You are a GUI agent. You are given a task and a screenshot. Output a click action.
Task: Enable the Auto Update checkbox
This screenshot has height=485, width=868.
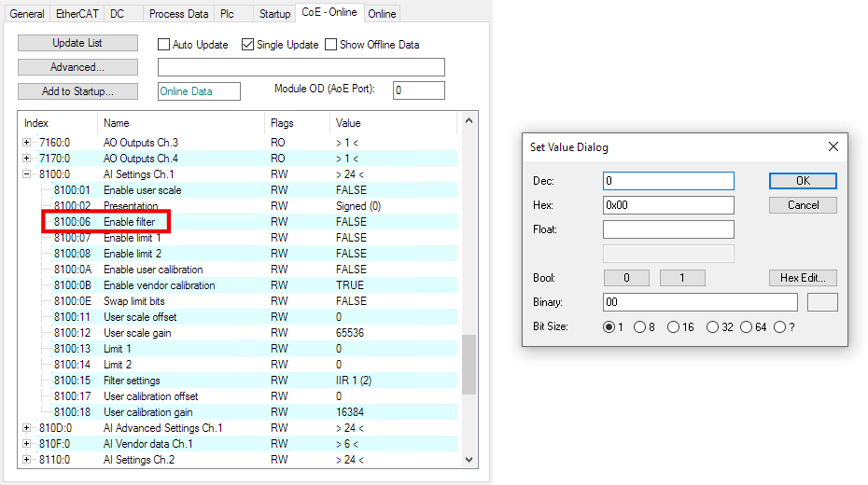coord(164,44)
